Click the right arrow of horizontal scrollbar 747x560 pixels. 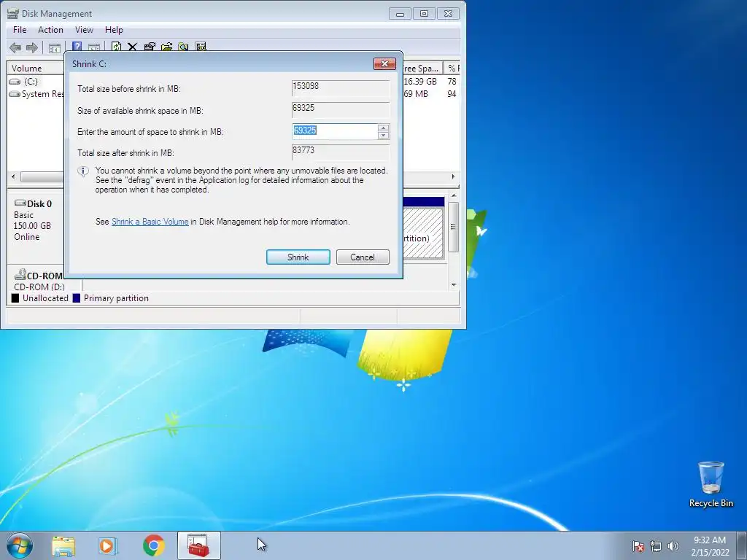[x=453, y=176]
